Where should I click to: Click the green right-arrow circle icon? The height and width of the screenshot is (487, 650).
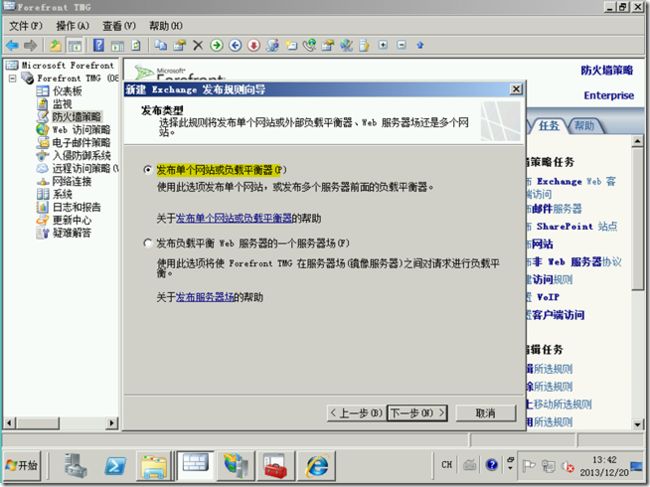pos(216,45)
